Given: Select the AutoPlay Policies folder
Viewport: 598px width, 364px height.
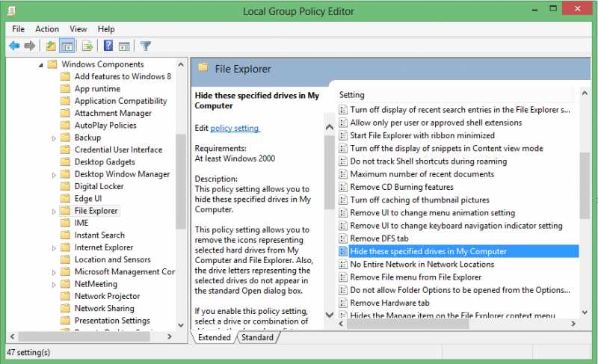Looking at the screenshot, I should [x=105, y=126].
